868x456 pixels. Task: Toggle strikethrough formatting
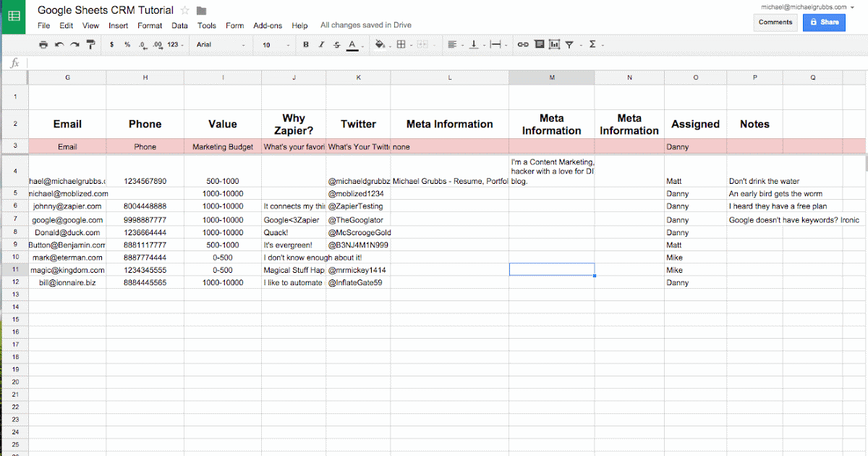click(336, 45)
